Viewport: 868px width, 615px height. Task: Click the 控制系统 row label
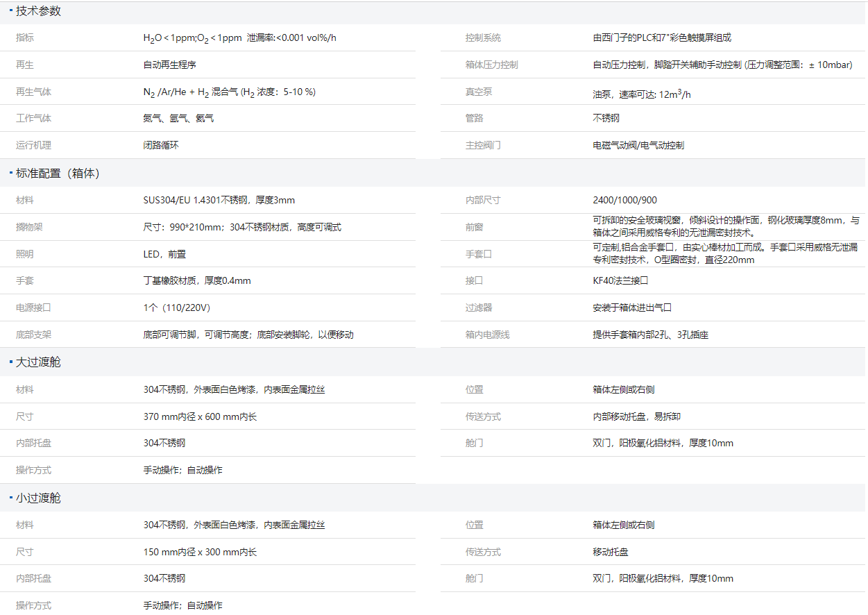483,38
